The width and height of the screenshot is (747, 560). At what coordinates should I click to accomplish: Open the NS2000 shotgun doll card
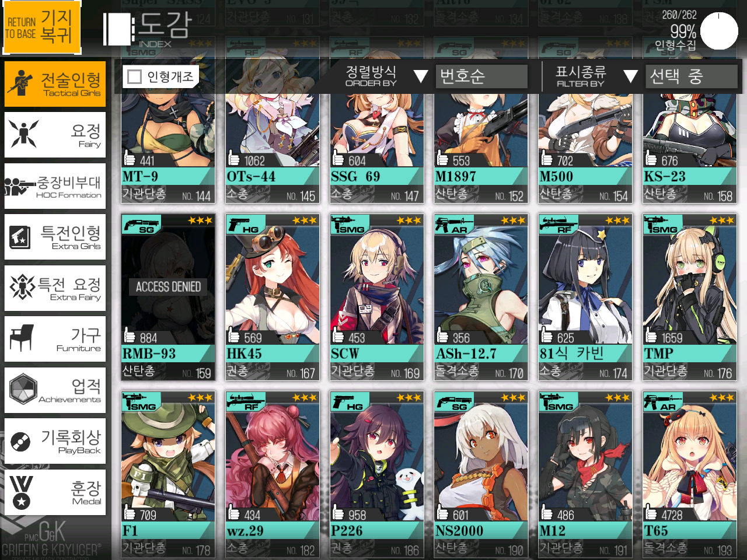[481, 475]
